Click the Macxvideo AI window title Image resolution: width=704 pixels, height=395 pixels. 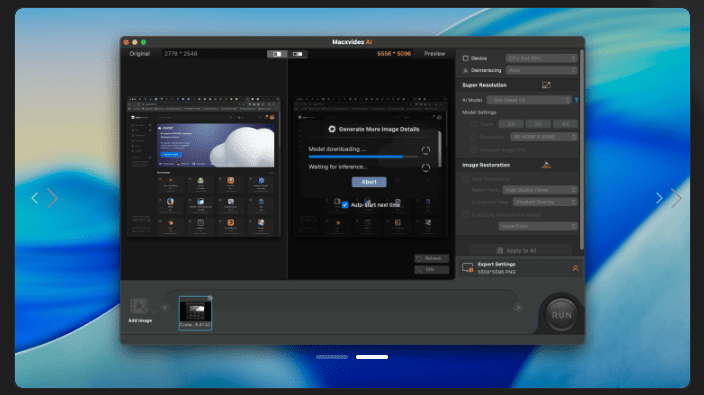[352, 42]
